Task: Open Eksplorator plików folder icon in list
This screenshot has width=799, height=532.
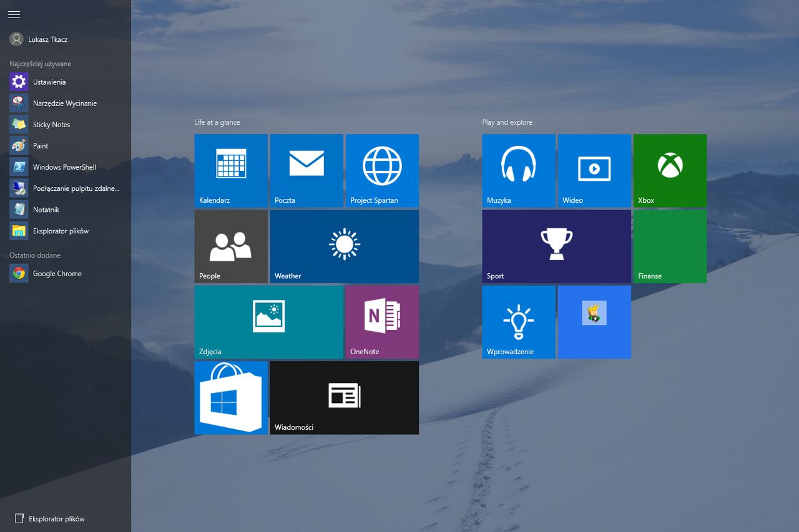Action: tap(19, 231)
